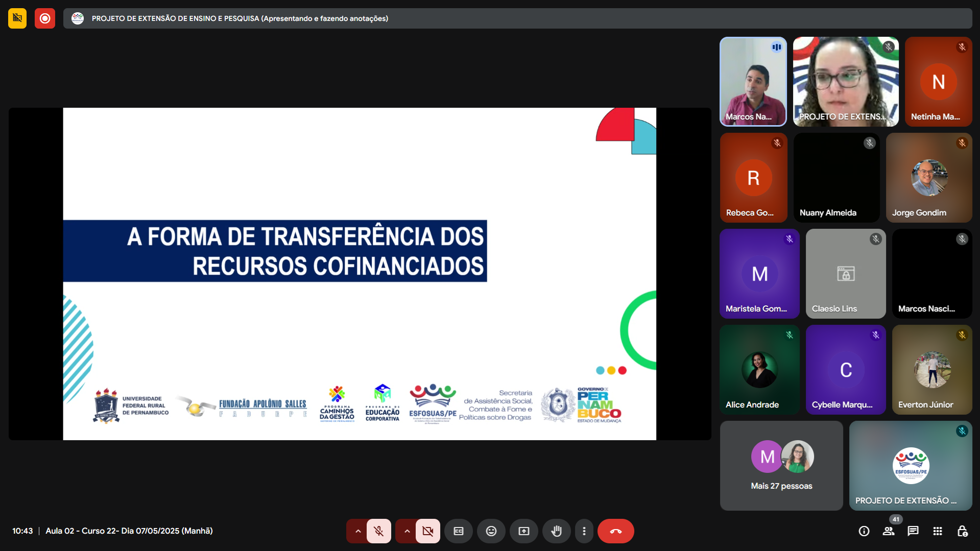
Task: Leave the call with red hang-up button
Action: (x=615, y=531)
